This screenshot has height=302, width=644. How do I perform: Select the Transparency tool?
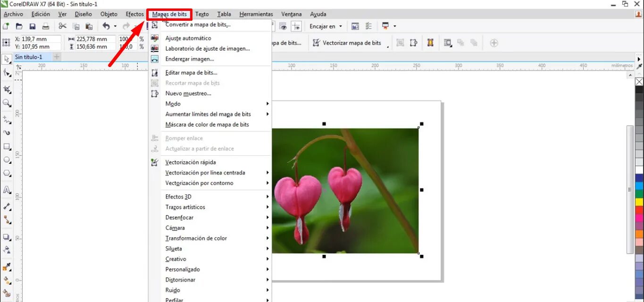click(x=7, y=250)
